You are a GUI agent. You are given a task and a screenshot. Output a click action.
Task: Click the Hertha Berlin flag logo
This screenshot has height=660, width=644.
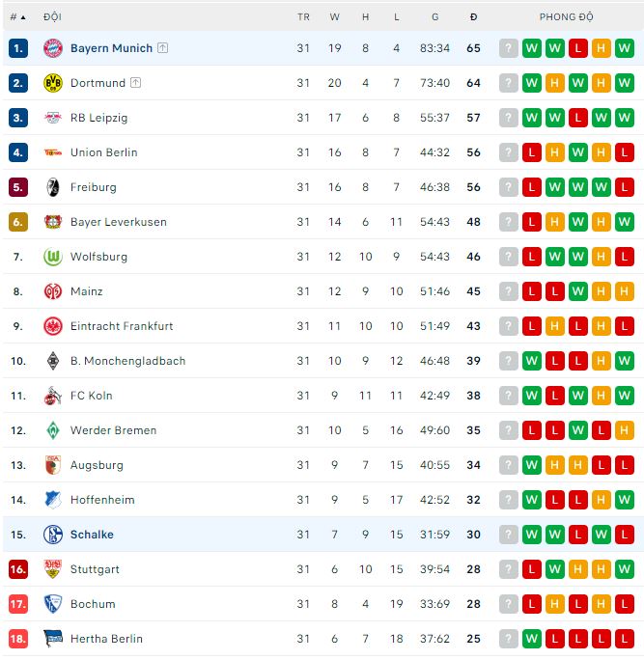tap(52, 639)
